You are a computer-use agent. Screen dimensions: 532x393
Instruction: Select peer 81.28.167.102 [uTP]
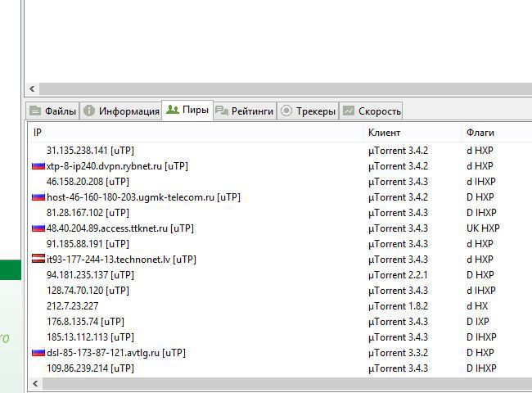[88, 213]
